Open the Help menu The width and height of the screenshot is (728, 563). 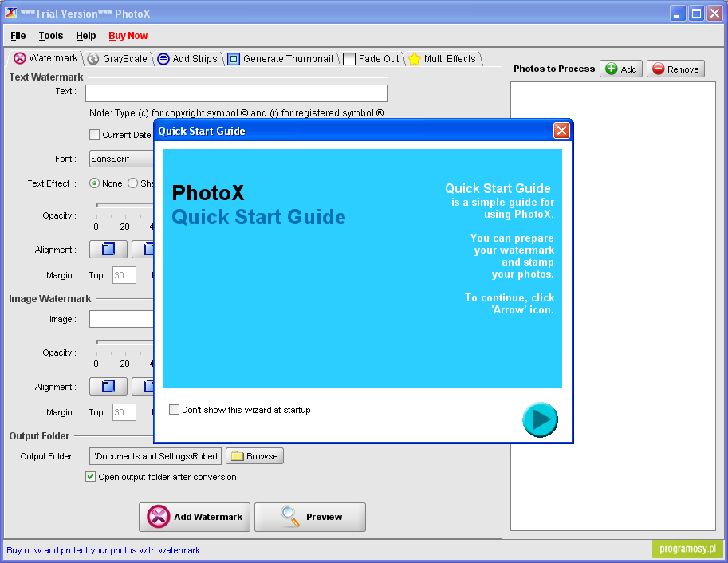coord(86,36)
